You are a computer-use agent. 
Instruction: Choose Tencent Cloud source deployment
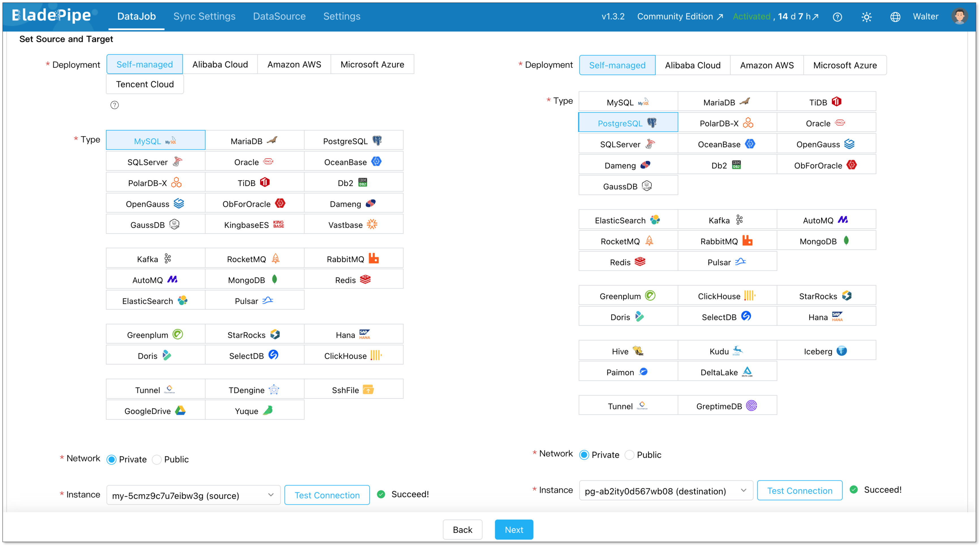[145, 84]
